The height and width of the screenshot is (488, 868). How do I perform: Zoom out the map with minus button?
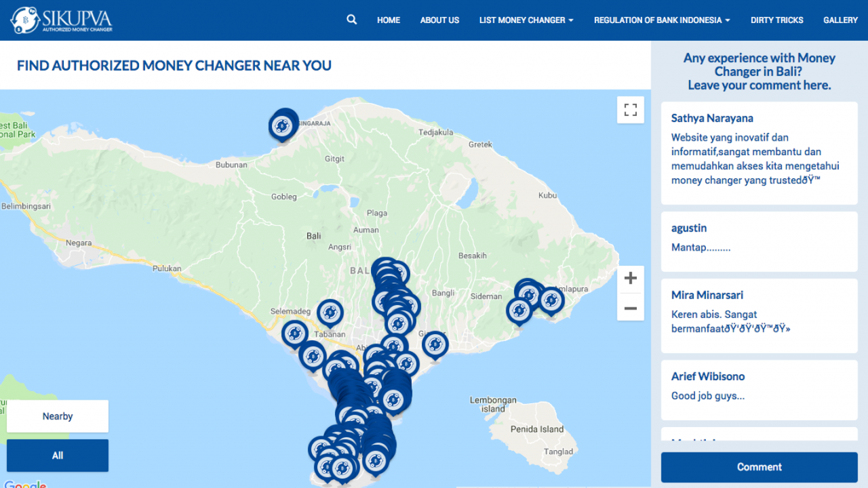(x=631, y=308)
